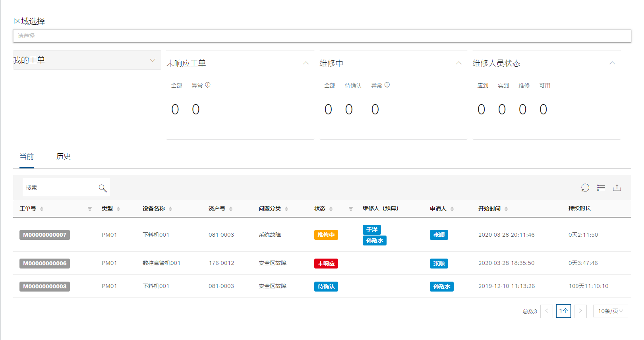Click the search magnifier icon
Image resolution: width=644 pixels, height=340 pixels.
coord(103,188)
